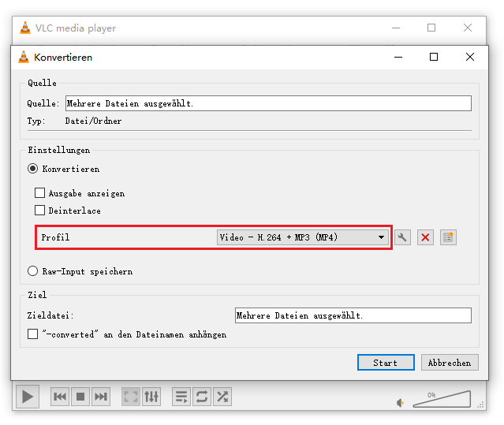Mute audio via speaker icon
The width and height of the screenshot is (504, 425).
coord(400,403)
